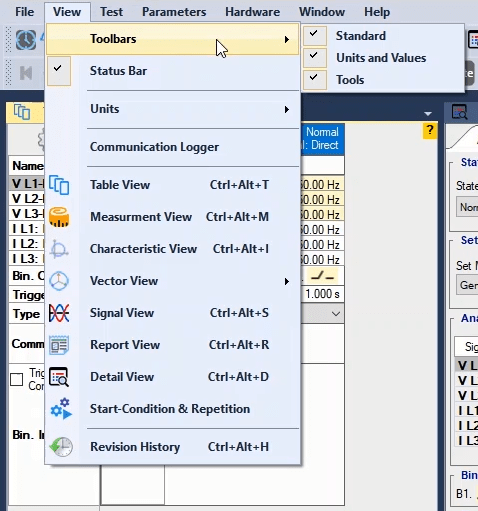Toggle the Status Bar checkmark
Image resolution: width=478 pixels, height=511 pixels.
click(59, 71)
